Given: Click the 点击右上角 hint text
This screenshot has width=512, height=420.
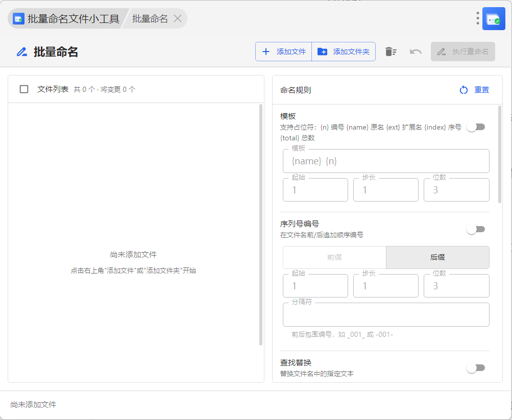Looking at the screenshot, I should (x=133, y=270).
